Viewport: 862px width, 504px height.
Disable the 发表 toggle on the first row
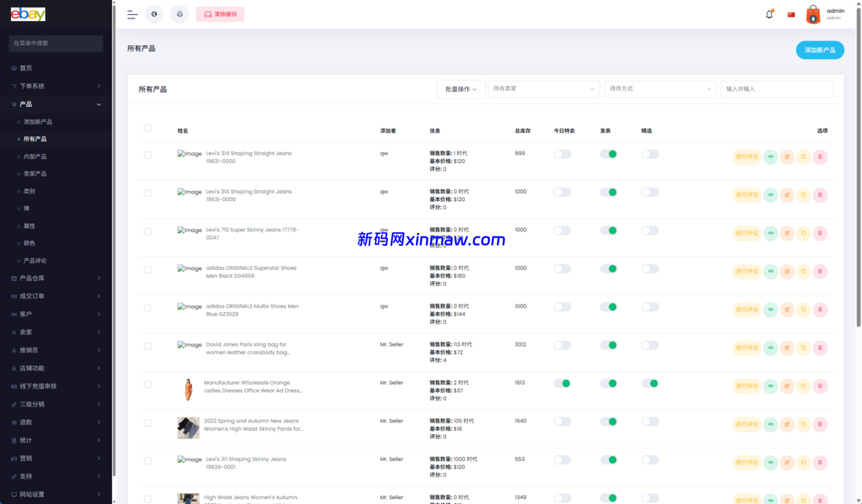(x=608, y=154)
